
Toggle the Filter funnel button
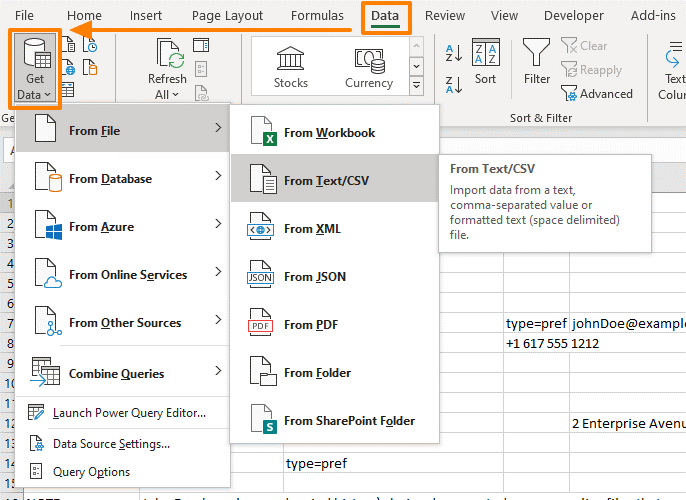point(536,61)
